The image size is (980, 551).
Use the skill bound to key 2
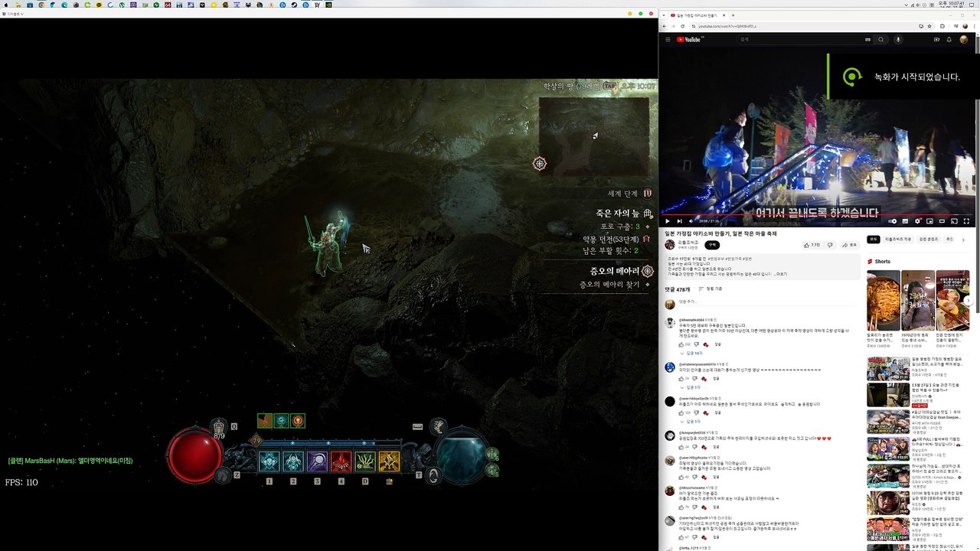tap(293, 461)
